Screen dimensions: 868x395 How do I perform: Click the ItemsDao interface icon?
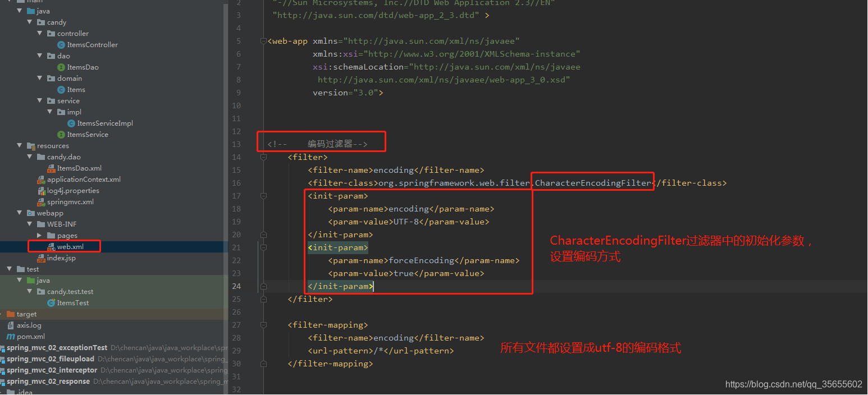pos(61,67)
